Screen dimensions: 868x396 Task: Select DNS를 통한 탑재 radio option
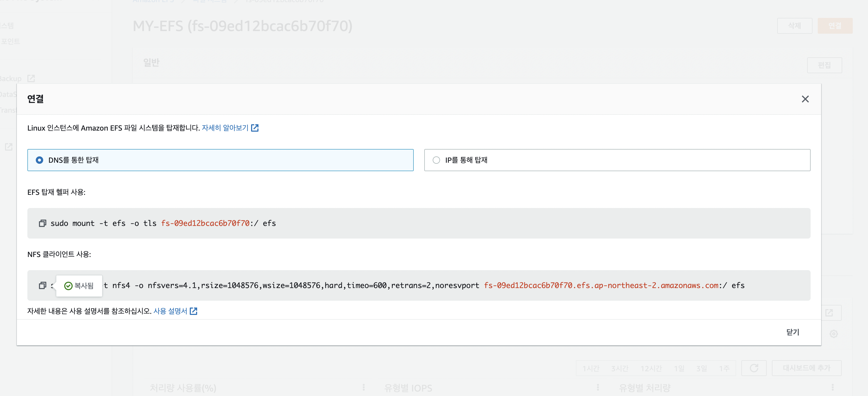point(220,160)
